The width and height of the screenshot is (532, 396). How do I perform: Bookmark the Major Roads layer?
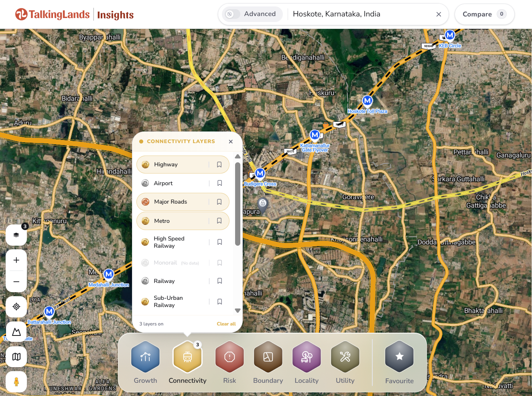[x=219, y=202]
